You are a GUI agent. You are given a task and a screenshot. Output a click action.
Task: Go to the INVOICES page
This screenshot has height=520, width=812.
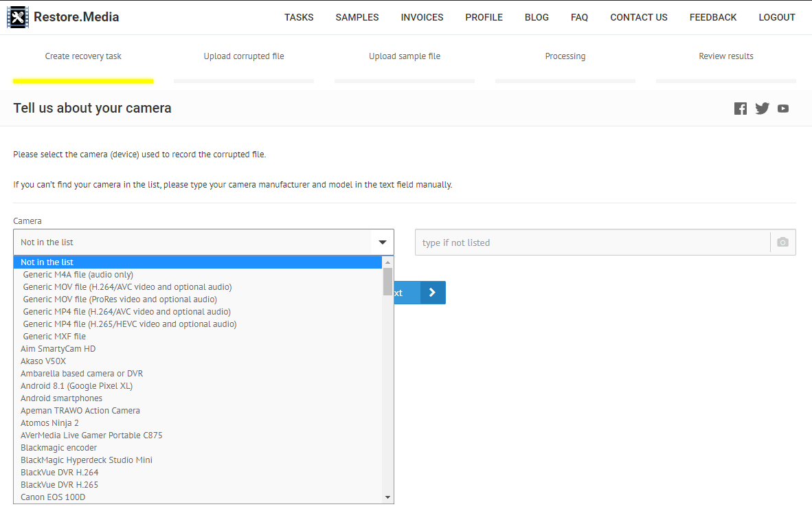[422, 17]
